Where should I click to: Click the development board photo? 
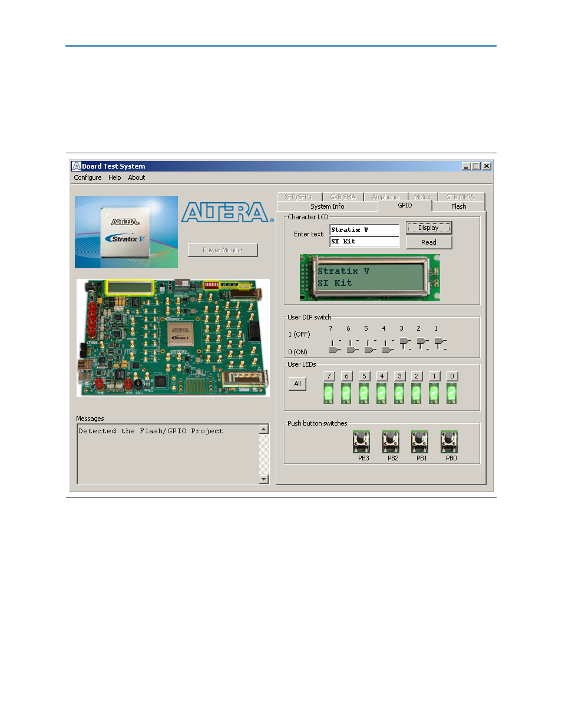click(x=173, y=338)
